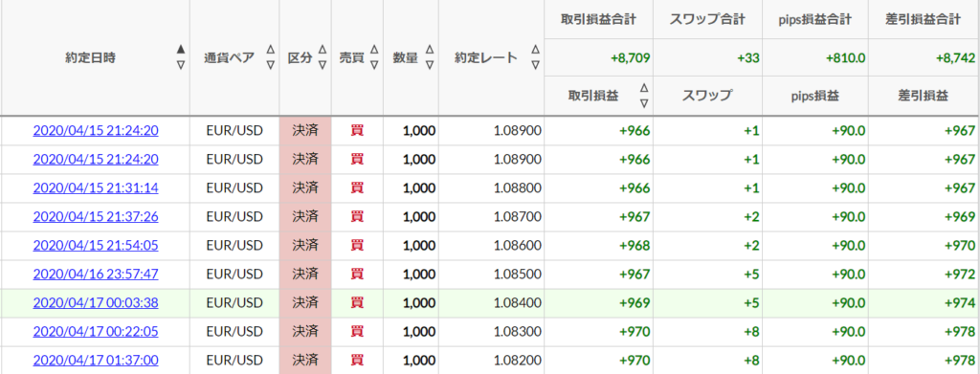Select the +972 差引損益 value

click(959, 275)
